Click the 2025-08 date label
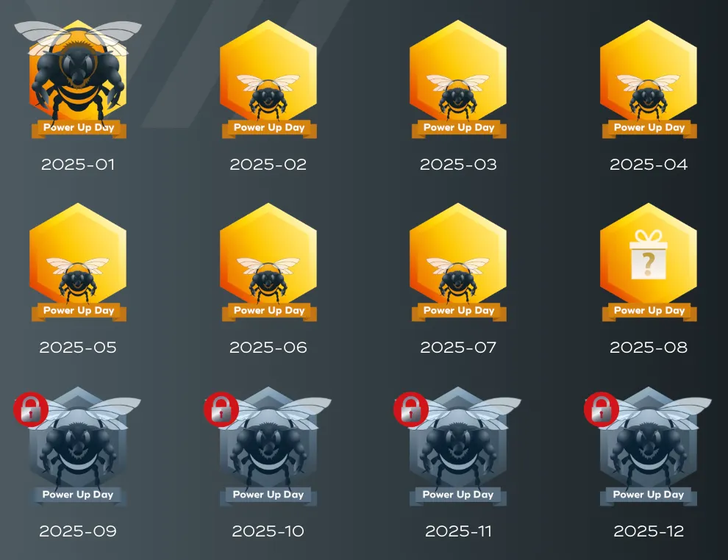Viewport: 728px width, 560px height. 649,348
